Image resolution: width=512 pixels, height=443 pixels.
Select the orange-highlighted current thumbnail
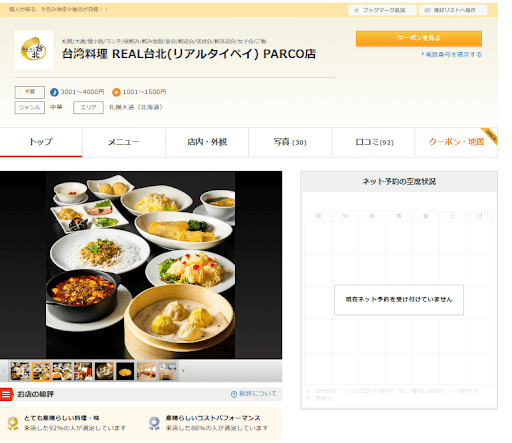(x=41, y=371)
